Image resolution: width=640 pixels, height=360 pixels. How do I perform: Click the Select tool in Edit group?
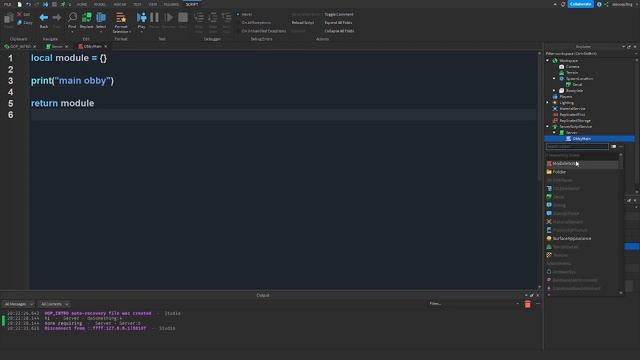(101, 17)
